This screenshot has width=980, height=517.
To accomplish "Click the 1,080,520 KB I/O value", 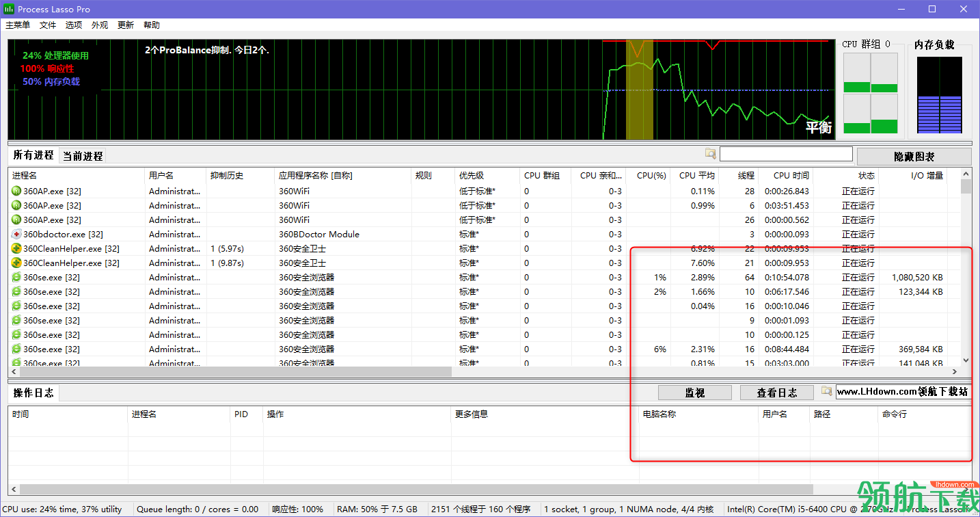I will 917,277.
